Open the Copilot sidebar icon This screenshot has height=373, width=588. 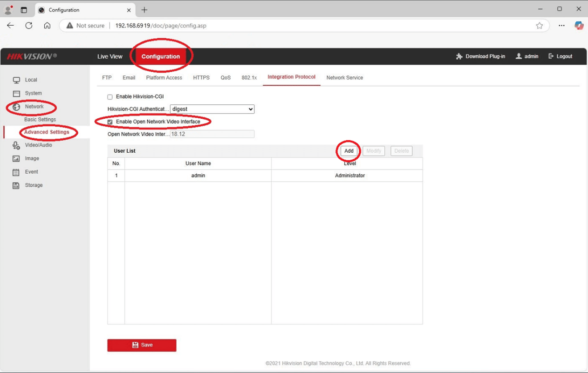pyautogui.click(x=579, y=26)
